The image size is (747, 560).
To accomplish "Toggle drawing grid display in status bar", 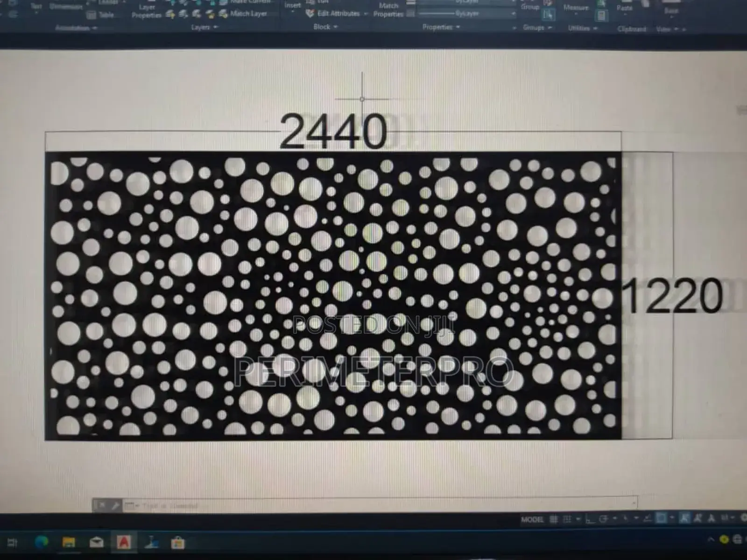I will (x=554, y=519).
